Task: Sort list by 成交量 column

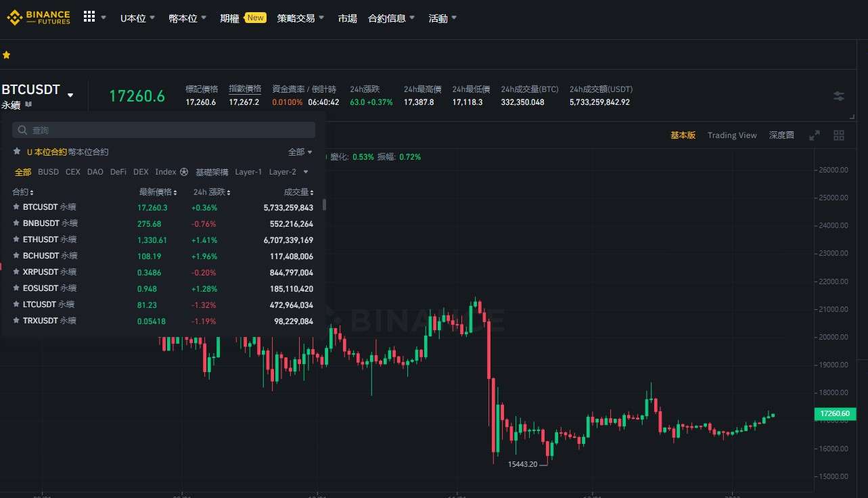Action: click(298, 192)
